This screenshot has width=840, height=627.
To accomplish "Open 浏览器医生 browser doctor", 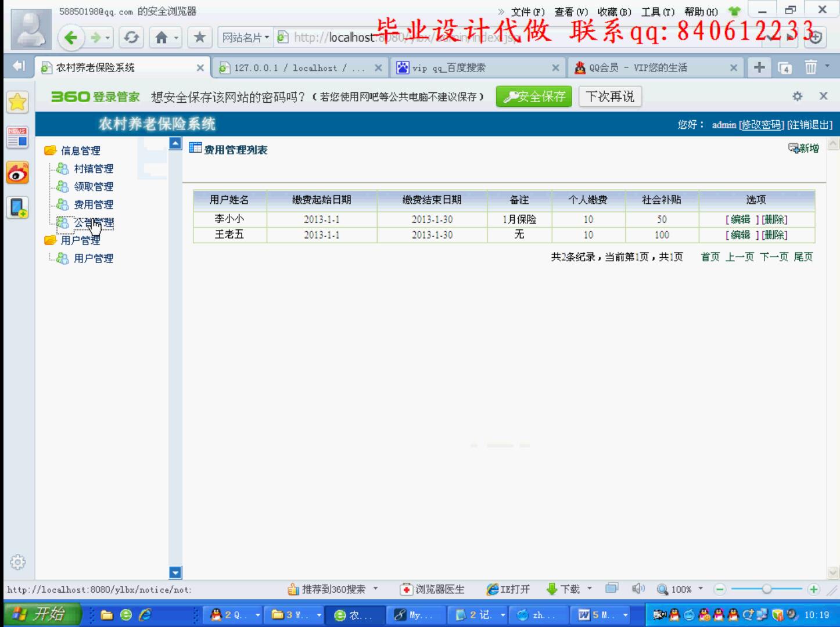I will click(433, 589).
